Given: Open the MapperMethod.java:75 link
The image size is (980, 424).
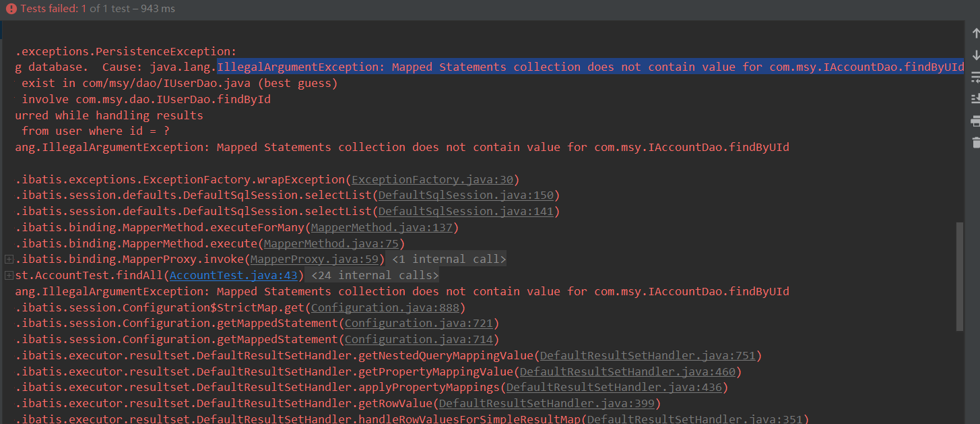Looking at the screenshot, I should click(331, 243).
